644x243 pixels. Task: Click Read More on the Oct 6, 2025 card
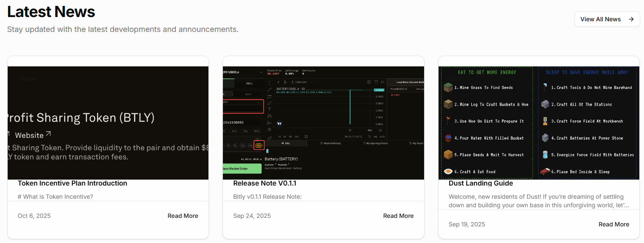(183, 216)
